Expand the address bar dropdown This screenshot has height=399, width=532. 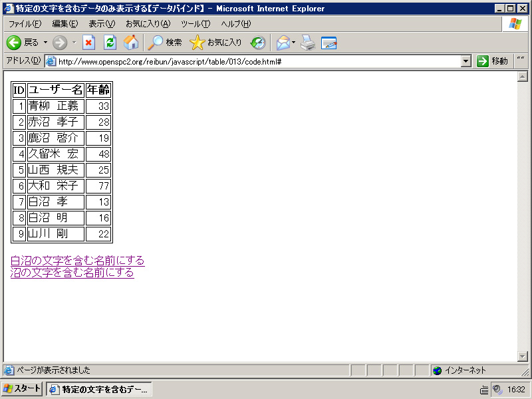[466, 61]
